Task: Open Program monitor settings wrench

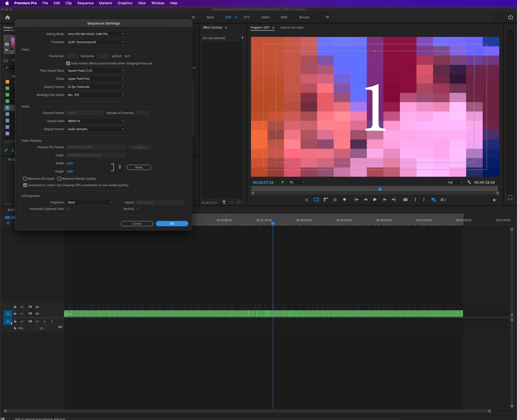Action: click(x=469, y=182)
